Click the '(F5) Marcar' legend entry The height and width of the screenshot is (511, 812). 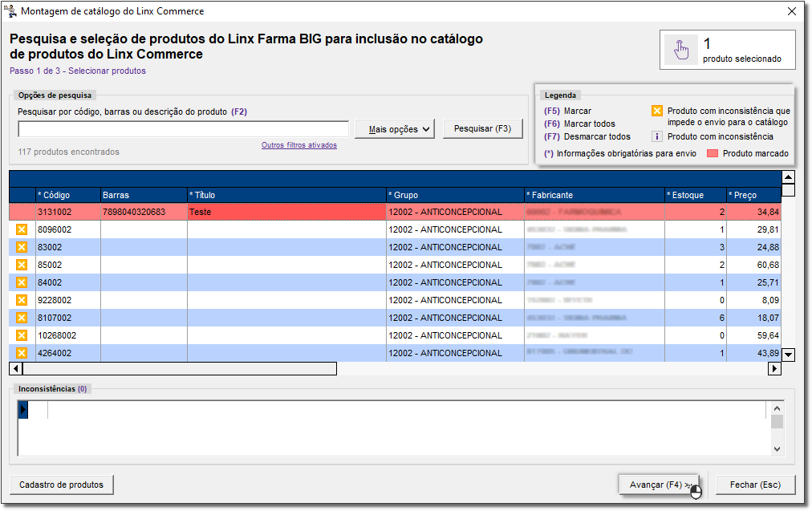[x=567, y=111]
